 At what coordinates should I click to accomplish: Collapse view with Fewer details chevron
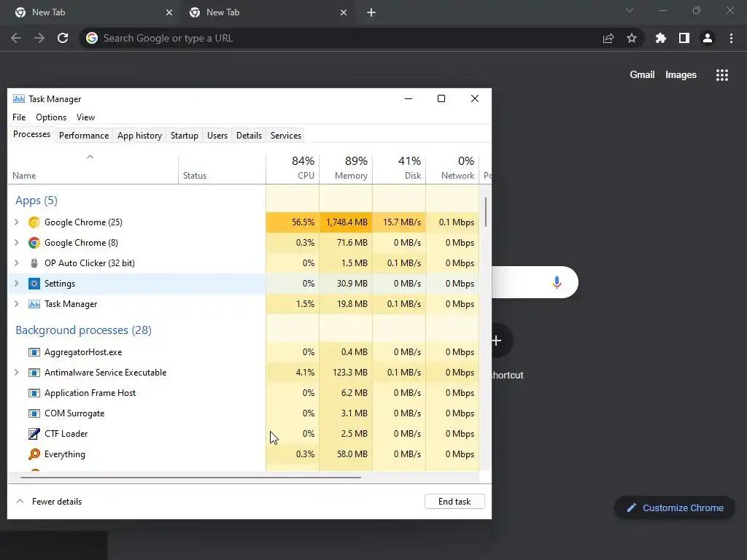point(20,502)
